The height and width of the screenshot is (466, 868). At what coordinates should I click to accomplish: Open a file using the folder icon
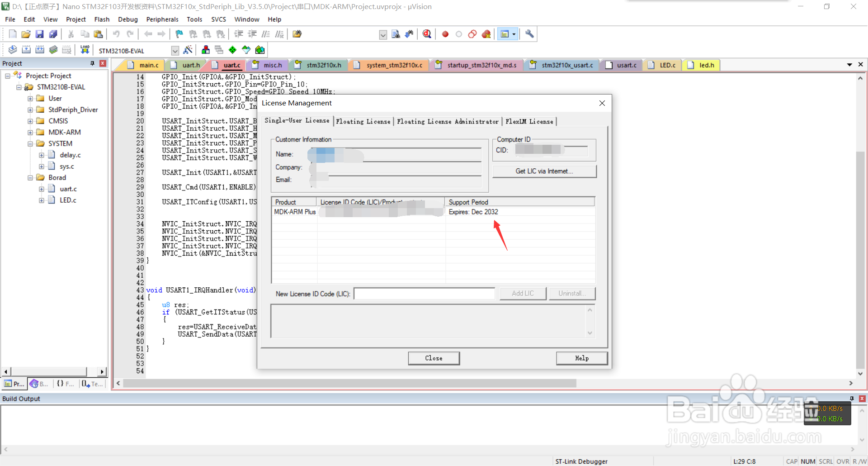click(x=26, y=34)
